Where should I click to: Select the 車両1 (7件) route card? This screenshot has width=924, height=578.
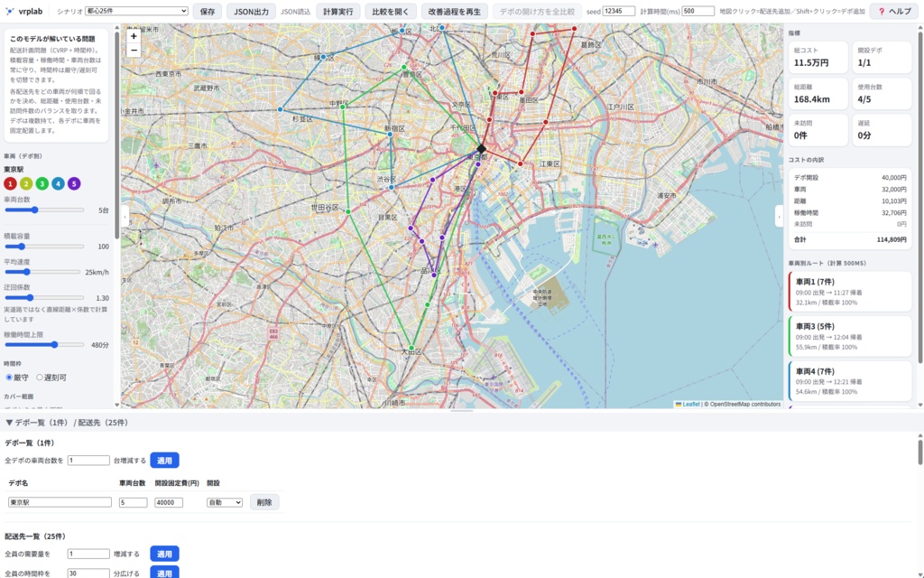[850, 292]
